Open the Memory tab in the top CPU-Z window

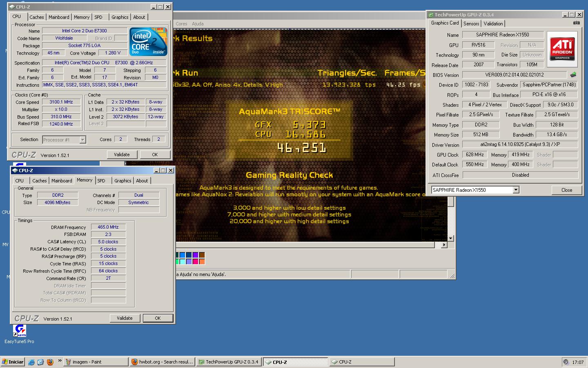tap(82, 17)
